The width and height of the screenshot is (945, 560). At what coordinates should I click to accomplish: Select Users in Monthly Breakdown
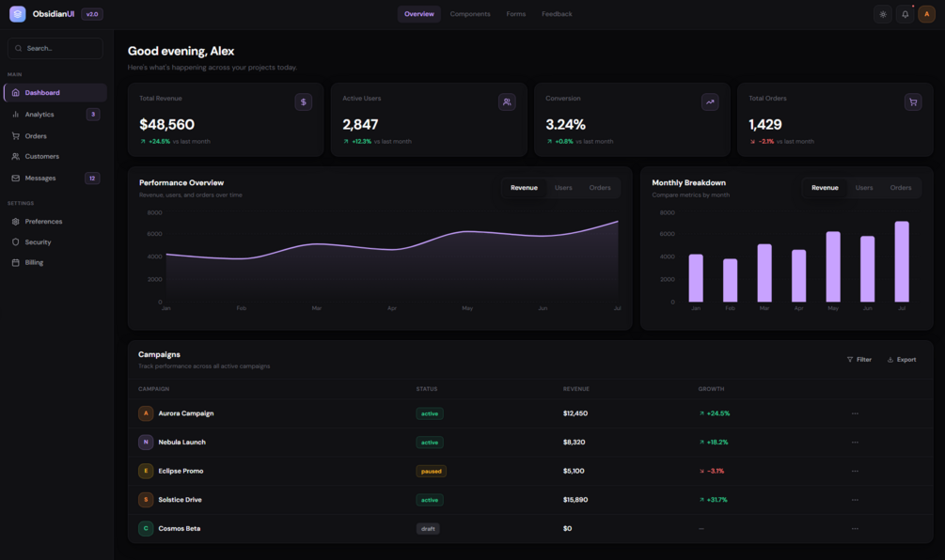[x=864, y=188]
